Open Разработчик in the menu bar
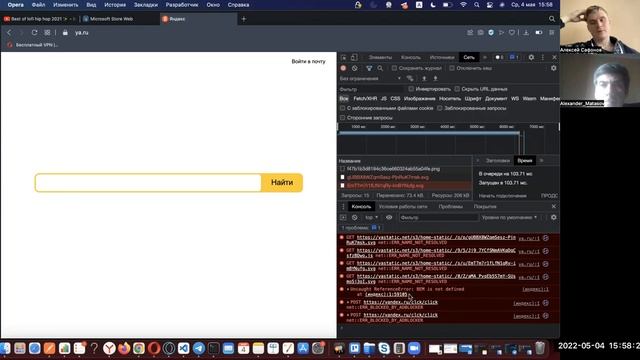This screenshot has height=360, width=640. coord(182,5)
